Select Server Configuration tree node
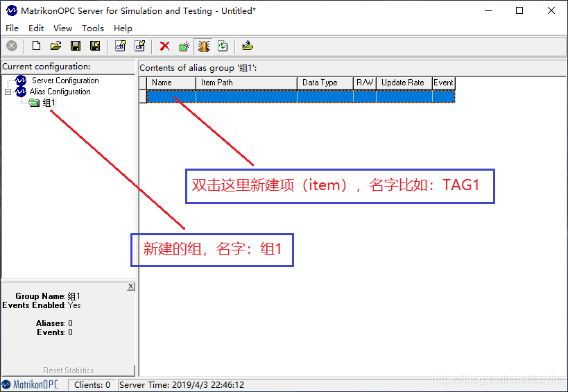The height and width of the screenshot is (392, 568). [65, 80]
